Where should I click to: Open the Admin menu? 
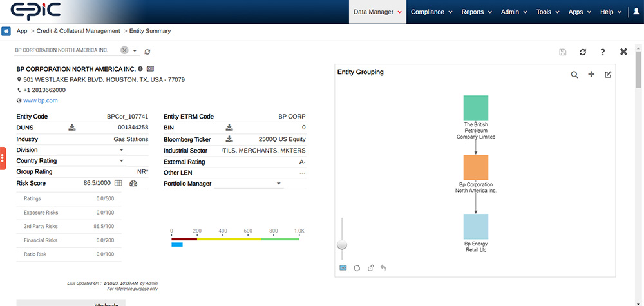point(514,12)
